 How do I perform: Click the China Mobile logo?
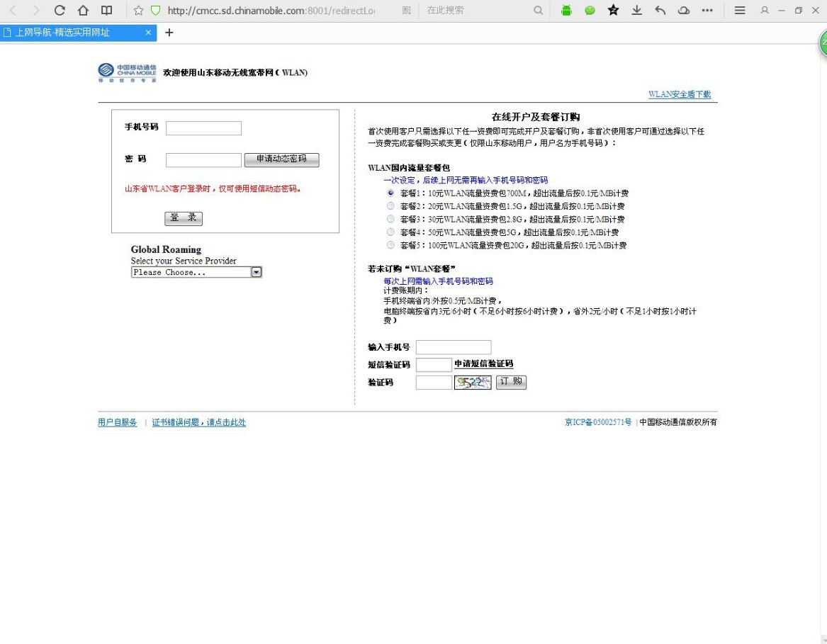point(127,72)
